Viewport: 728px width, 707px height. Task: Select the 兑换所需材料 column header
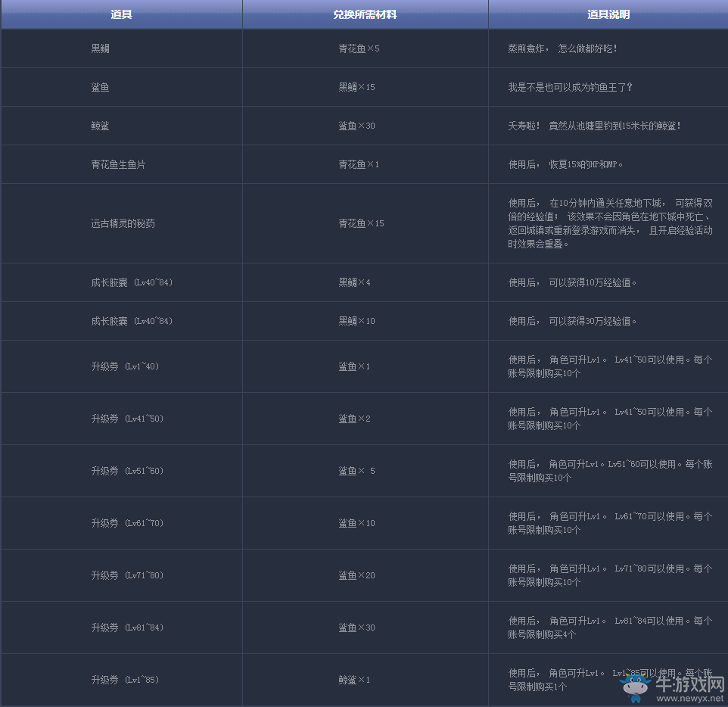365,14
